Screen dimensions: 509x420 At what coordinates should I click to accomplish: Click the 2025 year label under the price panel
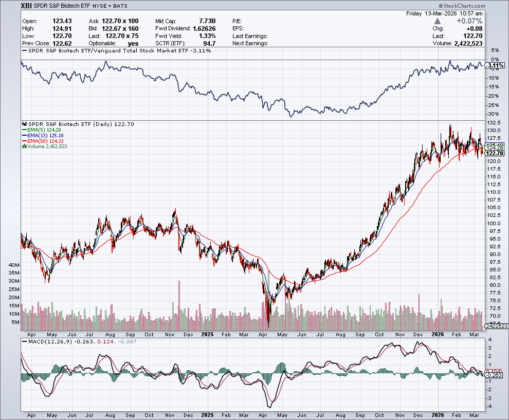click(207, 334)
